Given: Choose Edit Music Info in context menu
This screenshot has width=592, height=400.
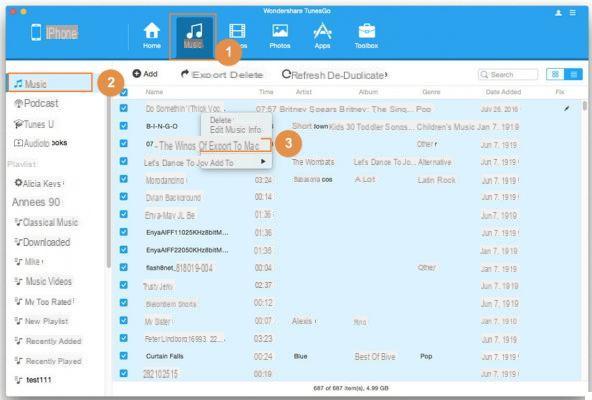Looking at the screenshot, I should (235, 130).
